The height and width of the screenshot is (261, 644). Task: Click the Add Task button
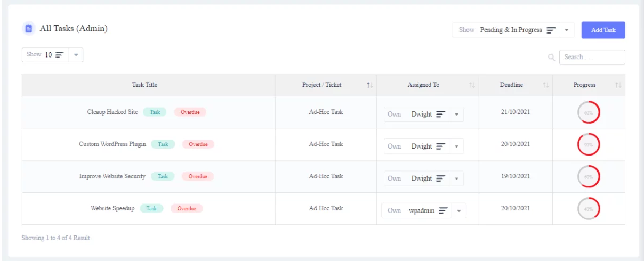point(603,30)
